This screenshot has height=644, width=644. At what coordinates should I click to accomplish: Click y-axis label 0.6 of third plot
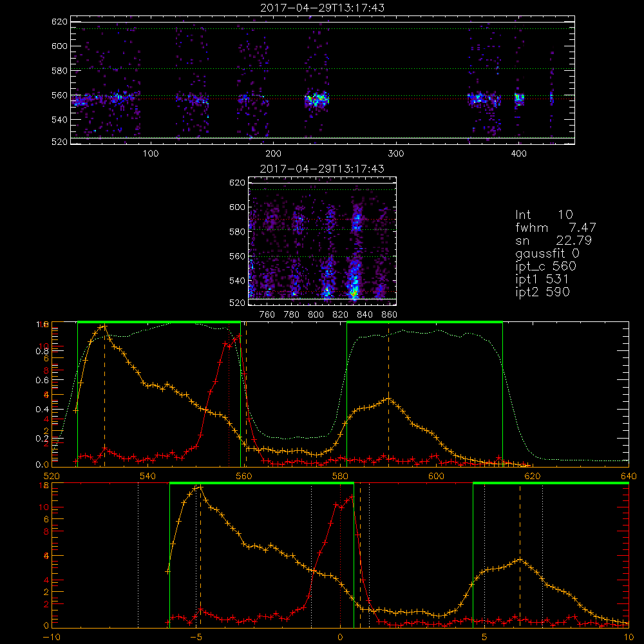coord(41,381)
